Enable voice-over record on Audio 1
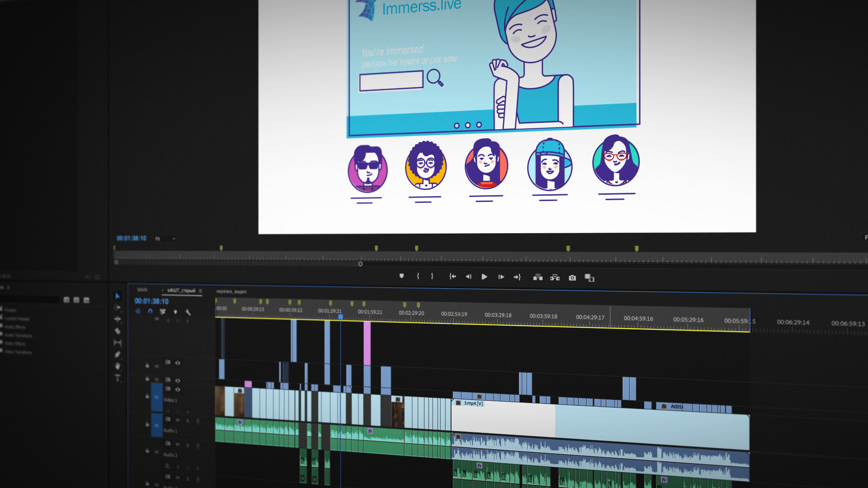This screenshot has width=868, height=488. (198, 421)
